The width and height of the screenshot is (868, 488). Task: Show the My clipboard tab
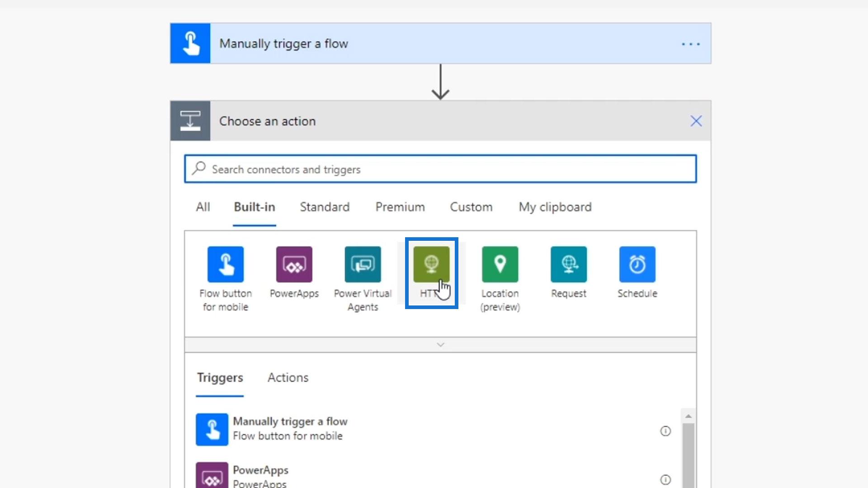555,207
